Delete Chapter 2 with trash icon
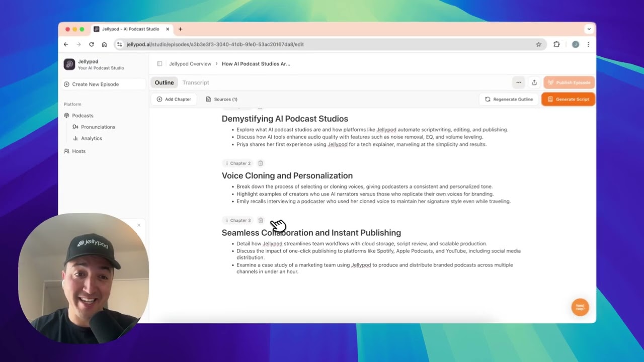Screen dimensions: 644x362 point(261,163)
